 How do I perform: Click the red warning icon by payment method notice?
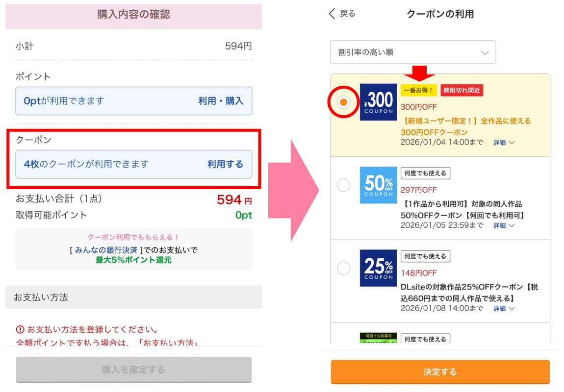click(20, 329)
